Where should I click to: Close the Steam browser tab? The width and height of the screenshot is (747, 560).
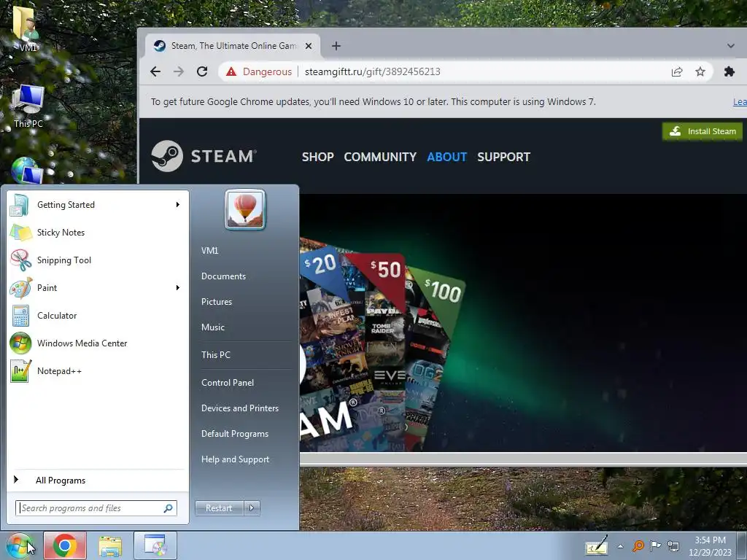[309, 46]
